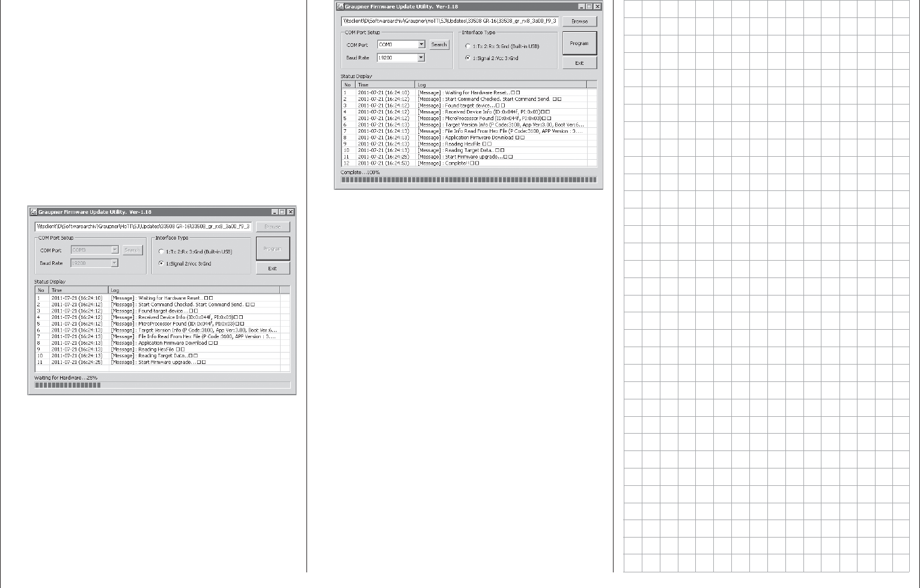920x588 pixels.
Task: Click Browse in the completed 100% window
Action: coord(580,21)
